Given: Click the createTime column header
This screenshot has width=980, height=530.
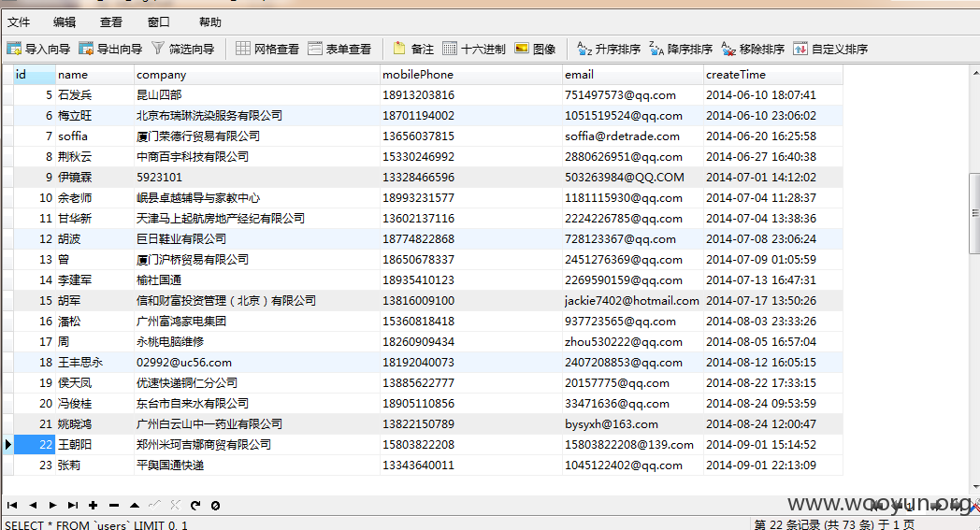Looking at the screenshot, I should pyautogui.click(x=773, y=75).
